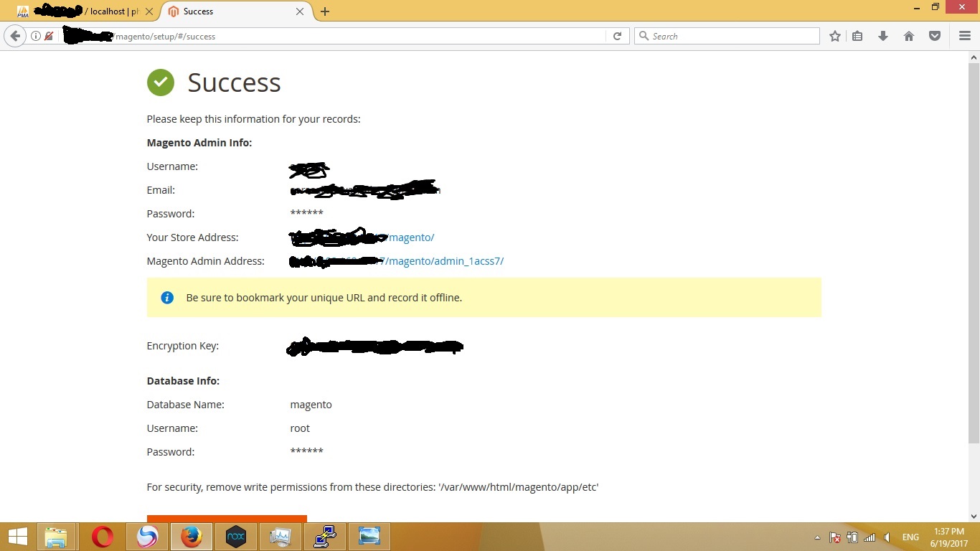The height and width of the screenshot is (551, 980).
Task: Select the Success tab
Action: pos(235,11)
